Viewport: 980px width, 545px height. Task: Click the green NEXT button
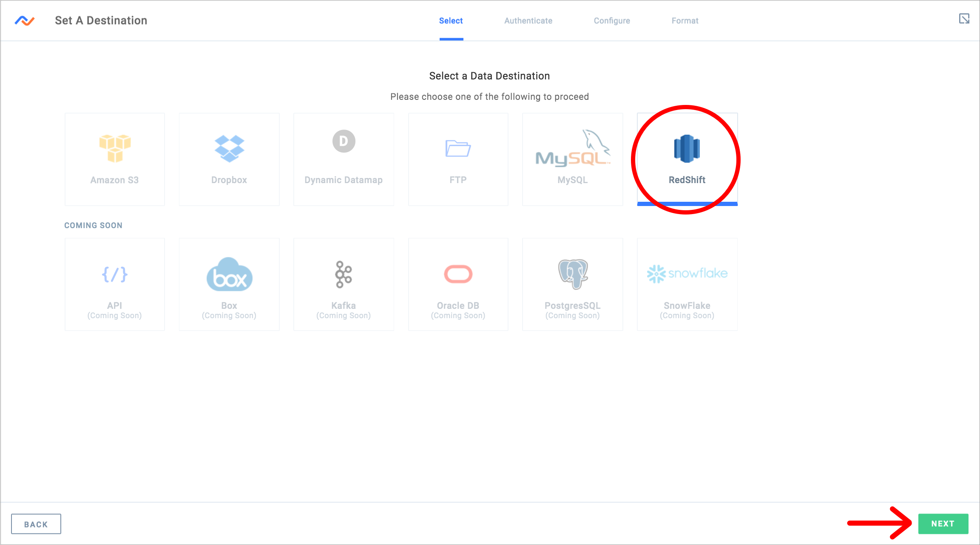click(x=943, y=524)
